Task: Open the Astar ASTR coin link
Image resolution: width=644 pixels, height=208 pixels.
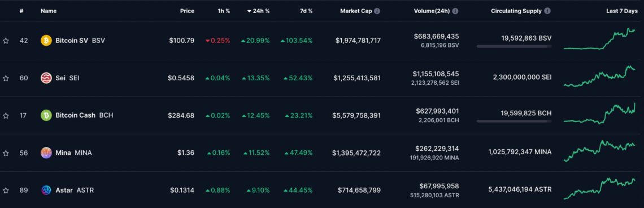Action: 75,190
